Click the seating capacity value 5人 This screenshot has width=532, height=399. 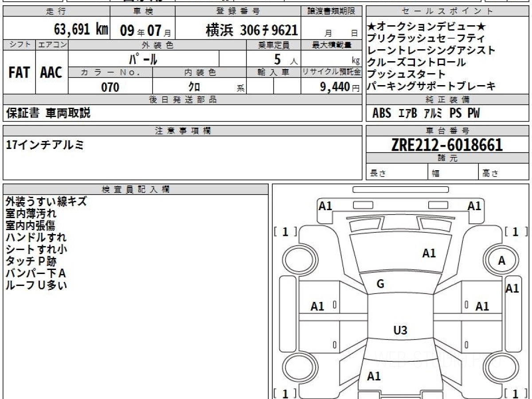tap(285, 59)
